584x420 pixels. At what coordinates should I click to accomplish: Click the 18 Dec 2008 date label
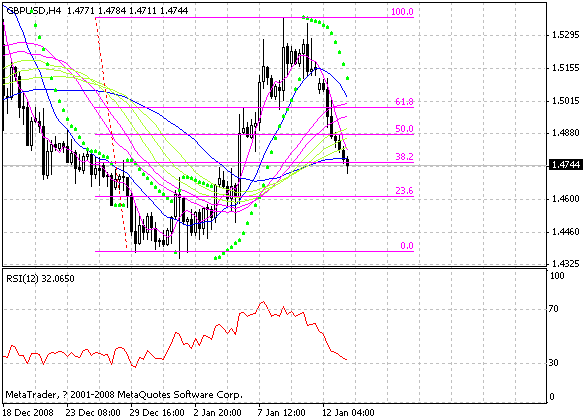coord(28,413)
